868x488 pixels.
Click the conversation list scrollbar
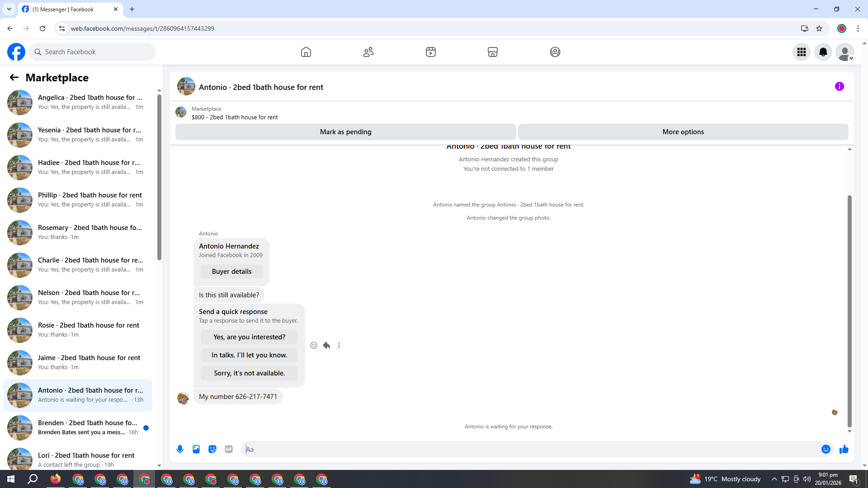[x=159, y=177]
